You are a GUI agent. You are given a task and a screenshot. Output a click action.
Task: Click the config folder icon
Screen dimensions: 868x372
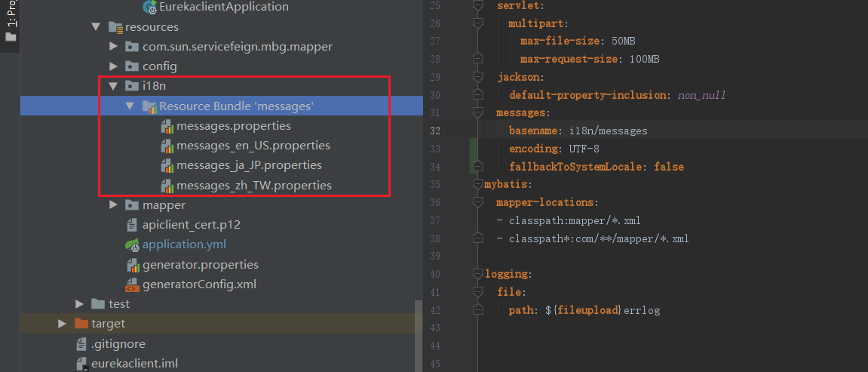[x=132, y=66]
